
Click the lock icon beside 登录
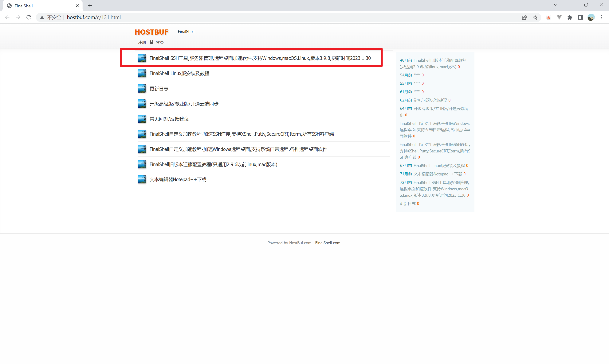(151, 42)
